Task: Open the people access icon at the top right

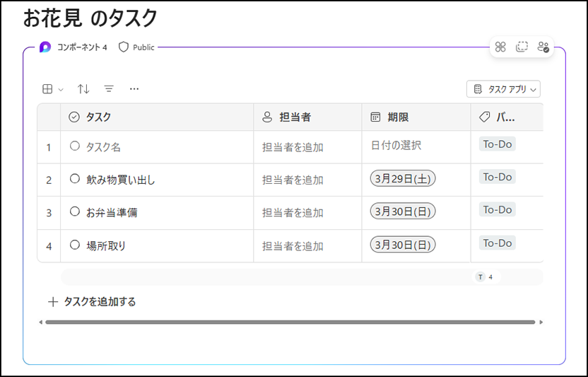Action: pyautogui.click(x=543, y=47)
